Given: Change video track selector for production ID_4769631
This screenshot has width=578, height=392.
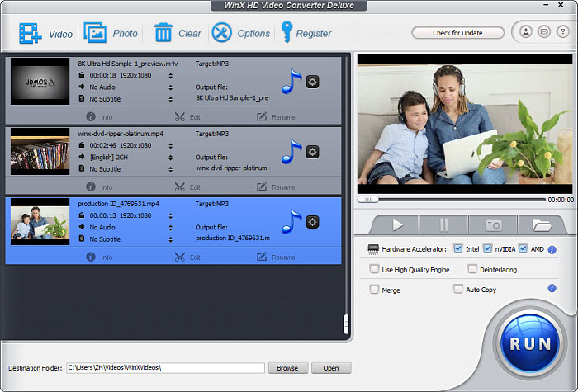Looking at the screenshot, I should point(170,215).
